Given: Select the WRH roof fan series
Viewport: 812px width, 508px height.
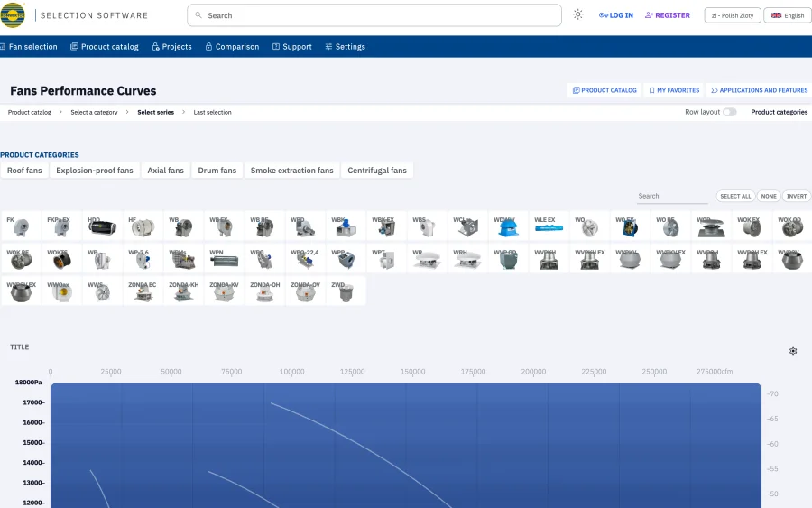Looking at the screenshot, I should click(x=467, y=258).
